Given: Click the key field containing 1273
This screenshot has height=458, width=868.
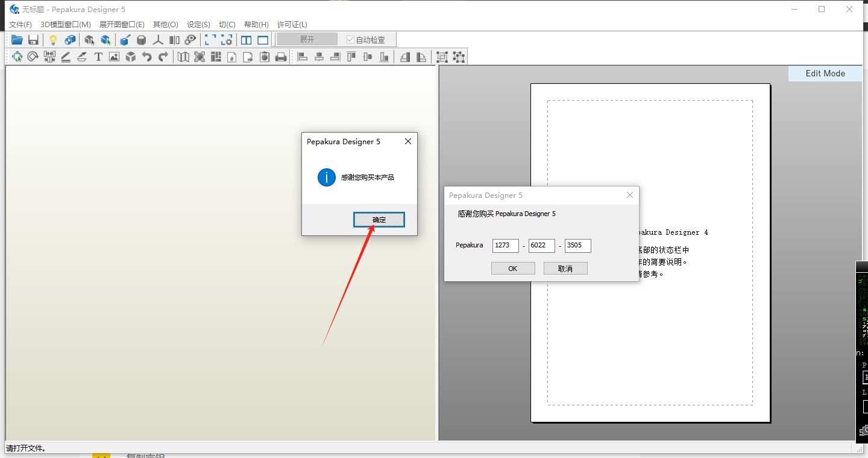Looking at the screenshot, I should pyautogui.click(x=506, y=246).
